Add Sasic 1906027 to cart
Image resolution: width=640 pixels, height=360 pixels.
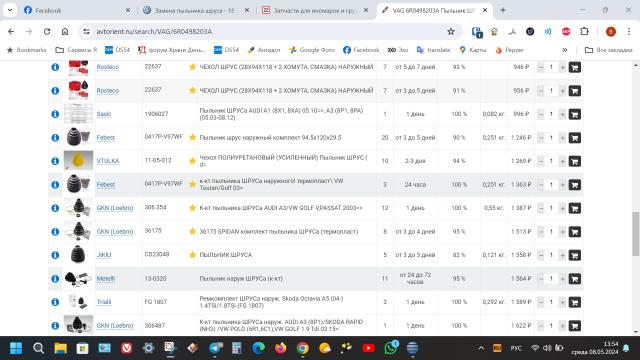575,114
